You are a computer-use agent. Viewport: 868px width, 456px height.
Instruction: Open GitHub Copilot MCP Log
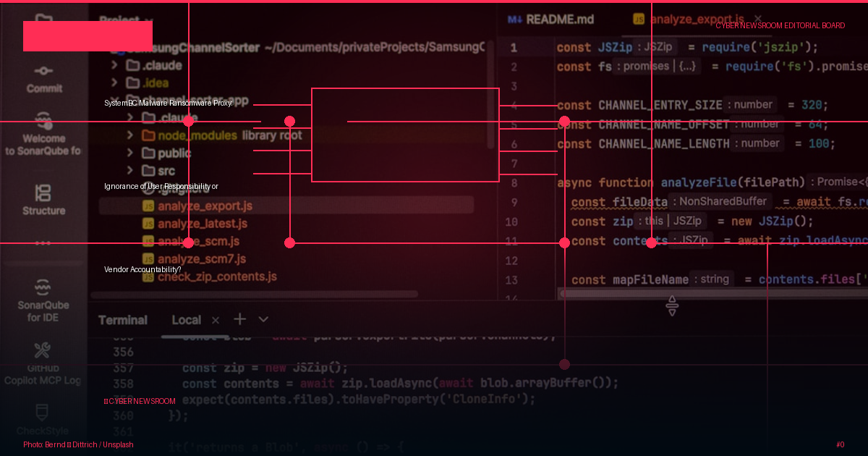click(43, 363)
